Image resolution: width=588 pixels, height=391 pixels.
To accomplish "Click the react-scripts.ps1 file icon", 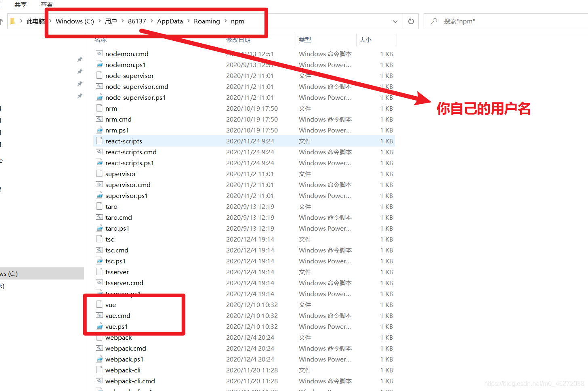I will 99,162.
